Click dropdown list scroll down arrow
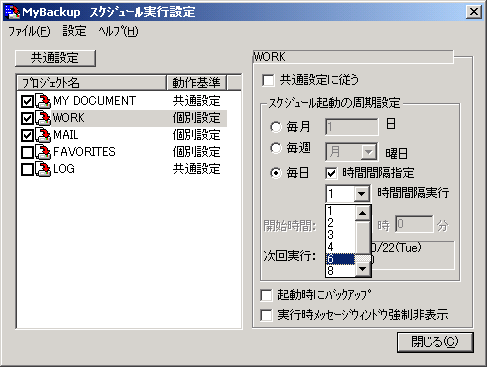Image resolution: width=487 pixels, height=367 pixels. pyautogui.click(x=363, y=269)
